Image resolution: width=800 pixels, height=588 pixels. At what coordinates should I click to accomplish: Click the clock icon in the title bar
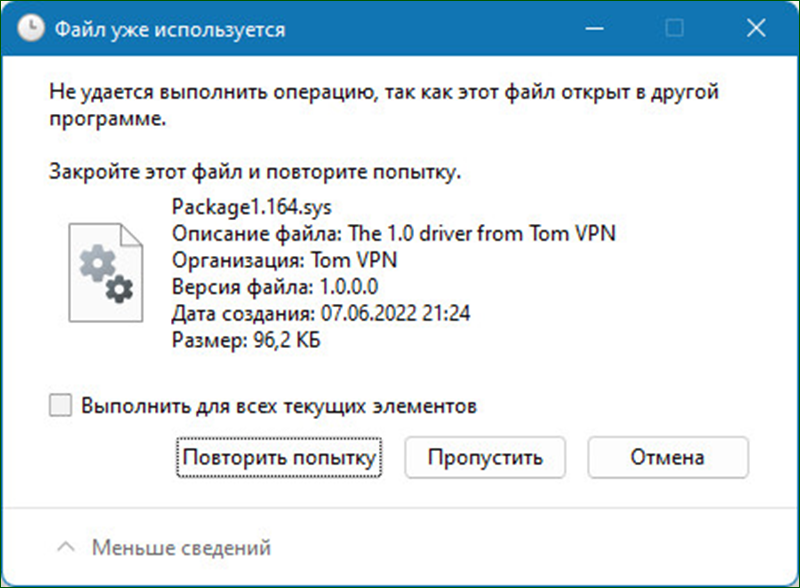coord(31,28)
